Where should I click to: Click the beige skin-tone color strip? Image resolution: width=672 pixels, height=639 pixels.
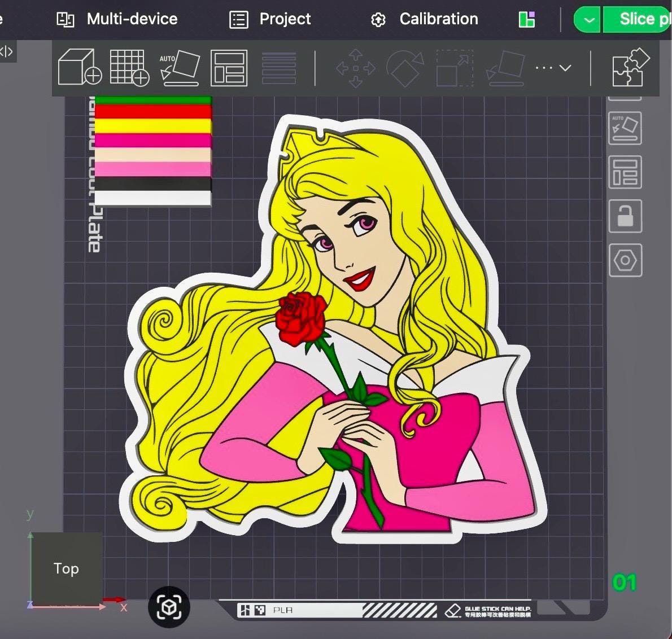(153, 155)
